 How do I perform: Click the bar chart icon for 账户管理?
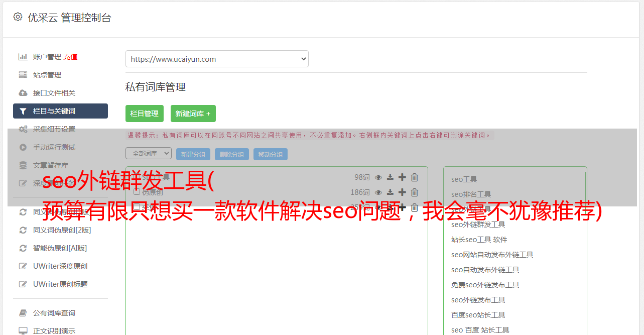tap(23, 57)
